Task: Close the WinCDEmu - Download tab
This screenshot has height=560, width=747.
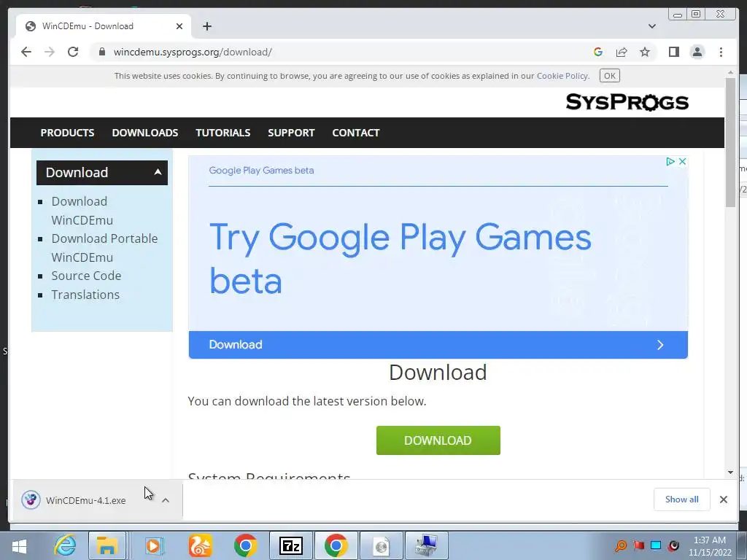Action: [x=179, y=26]
